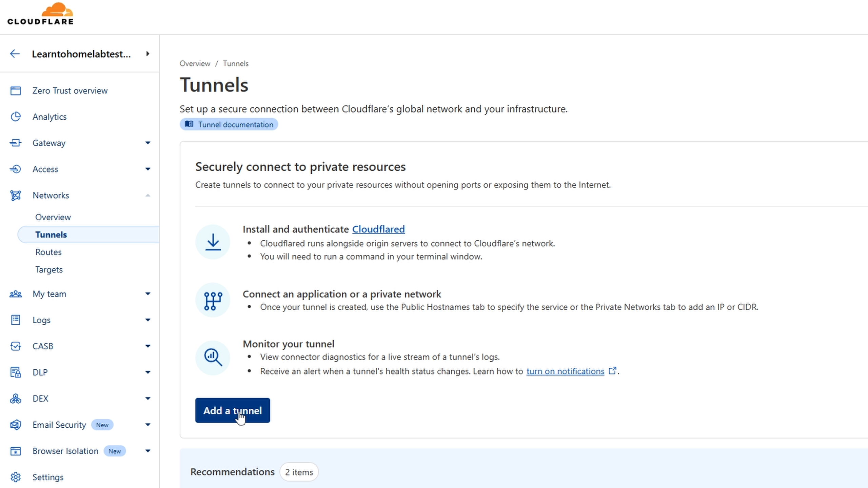The height and width of the screenshot is (488, 868).
Task: Click the CASB sidebar icon
Action: tap(16, 346)
